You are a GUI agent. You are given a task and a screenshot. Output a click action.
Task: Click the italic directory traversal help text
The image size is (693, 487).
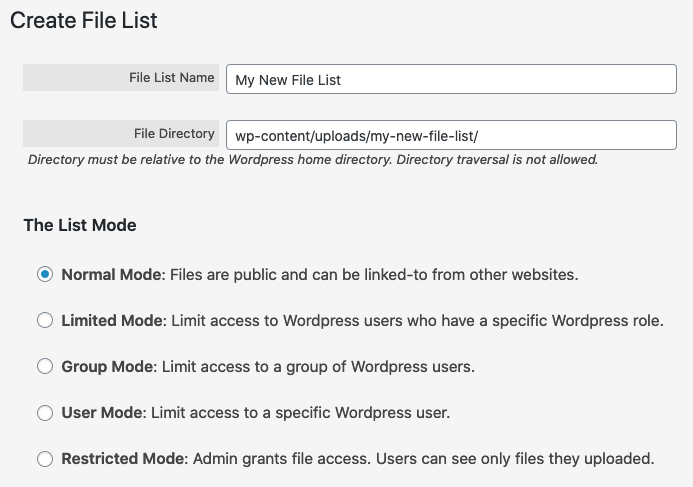tap(313, 160)
